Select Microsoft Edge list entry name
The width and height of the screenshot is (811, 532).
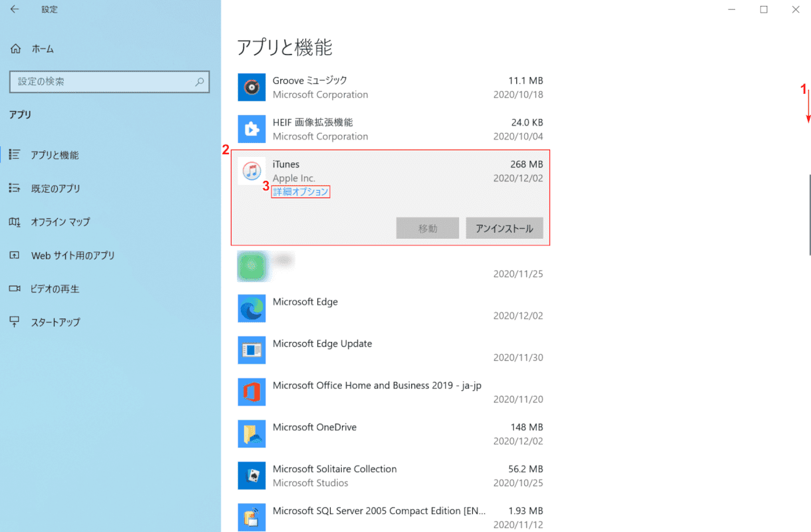pyautogui.click(x=305, y=302)
